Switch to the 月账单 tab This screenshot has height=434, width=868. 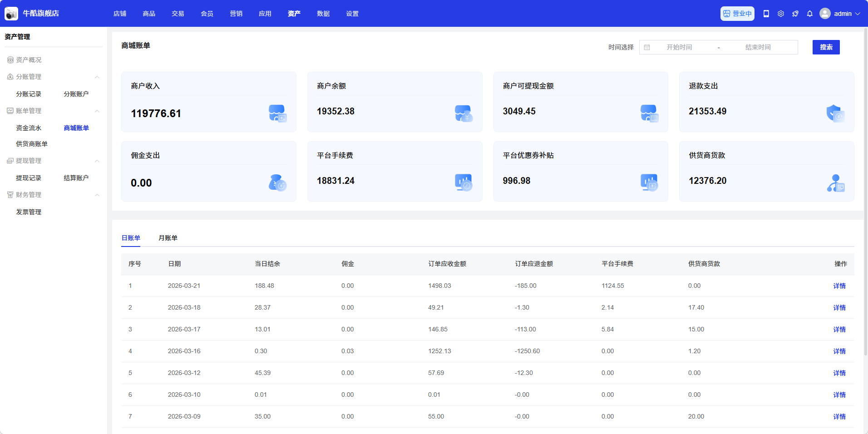(168, 238)
